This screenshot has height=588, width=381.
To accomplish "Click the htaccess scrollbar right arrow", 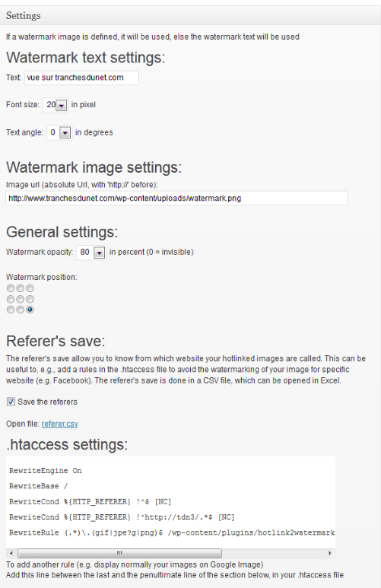I will tap(329, 553).
